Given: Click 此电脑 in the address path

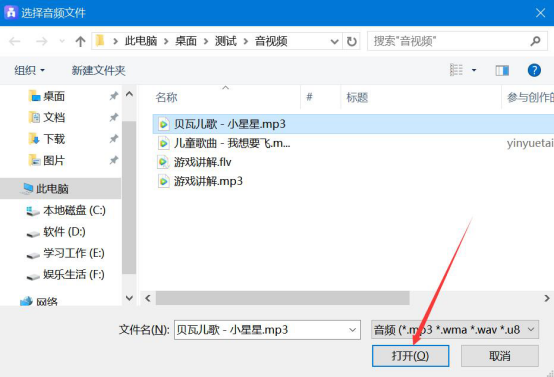Looking at the screenshot, I should [x=141, y=41].
